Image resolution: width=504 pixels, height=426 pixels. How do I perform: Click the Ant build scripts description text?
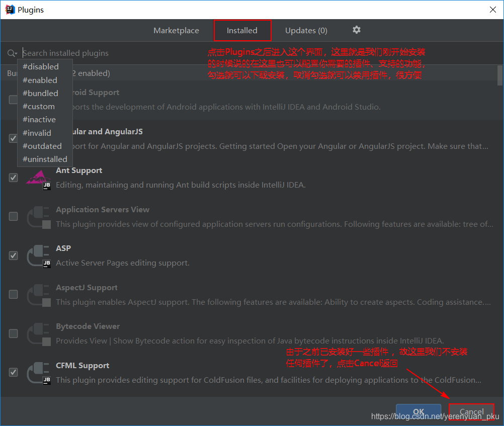(181, 185)
